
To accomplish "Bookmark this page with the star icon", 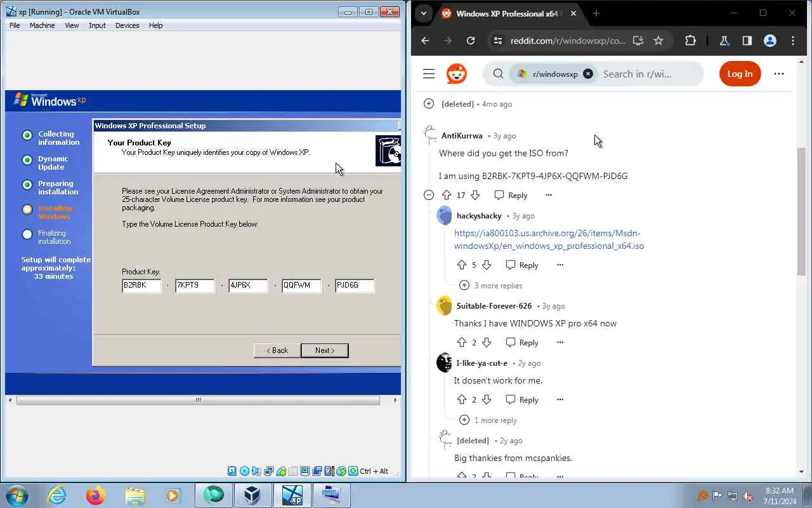I will click(x=658, y=41).
